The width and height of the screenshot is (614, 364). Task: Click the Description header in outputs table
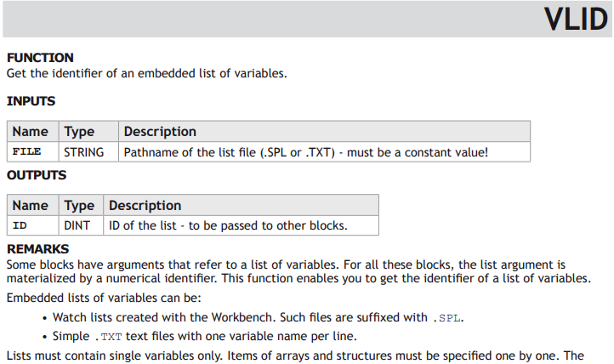click(242, 206)
